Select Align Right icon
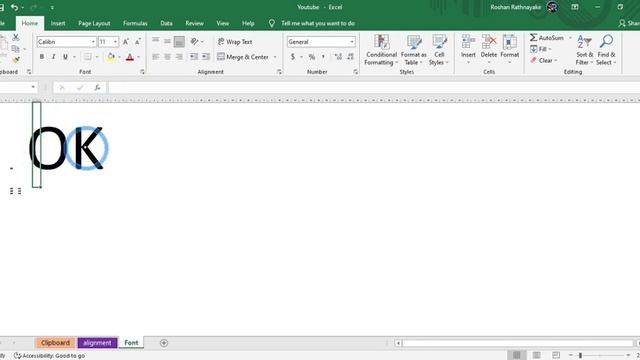Image resolution: width=640 pixels, height=360 pixels. coord(179,57)
